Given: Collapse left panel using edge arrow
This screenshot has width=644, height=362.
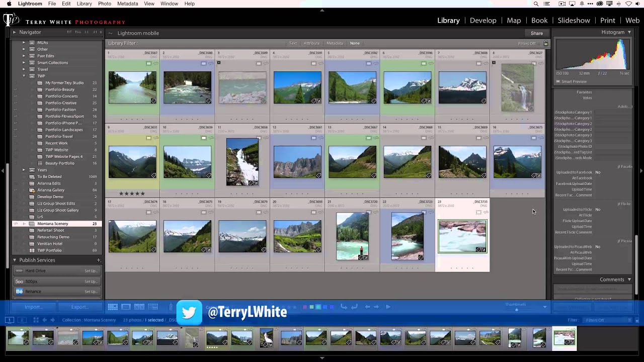Looking at the screenshot, I should [3, 171].
